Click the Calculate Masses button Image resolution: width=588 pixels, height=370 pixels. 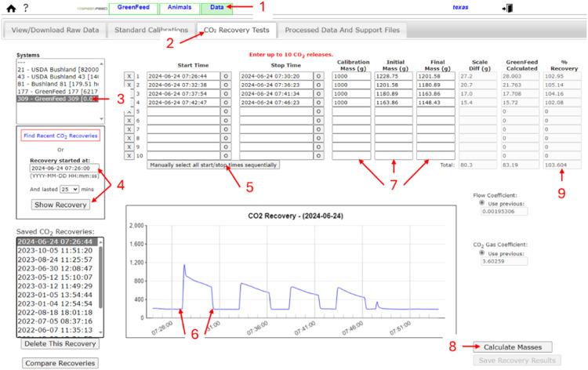pyautogui.click(x=513, y=347)
